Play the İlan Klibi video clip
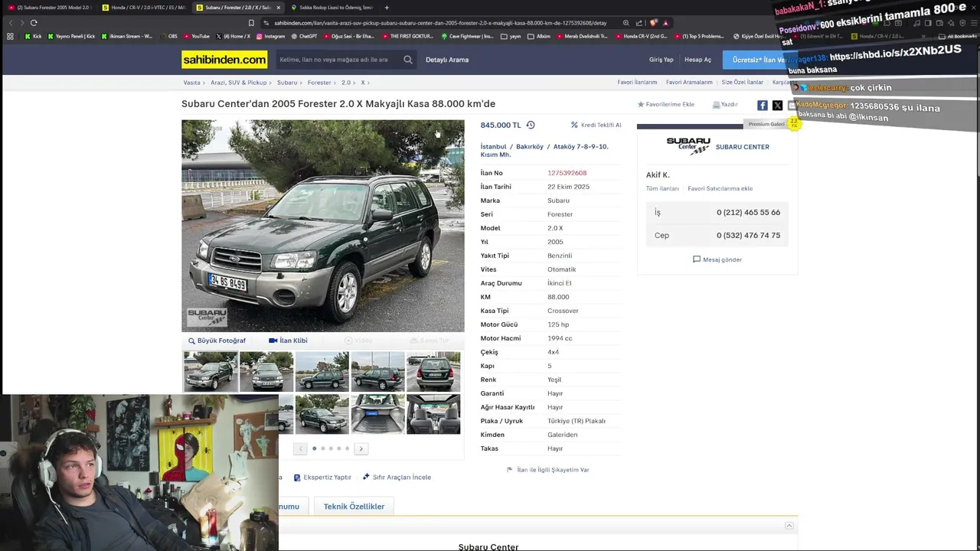 288,341
